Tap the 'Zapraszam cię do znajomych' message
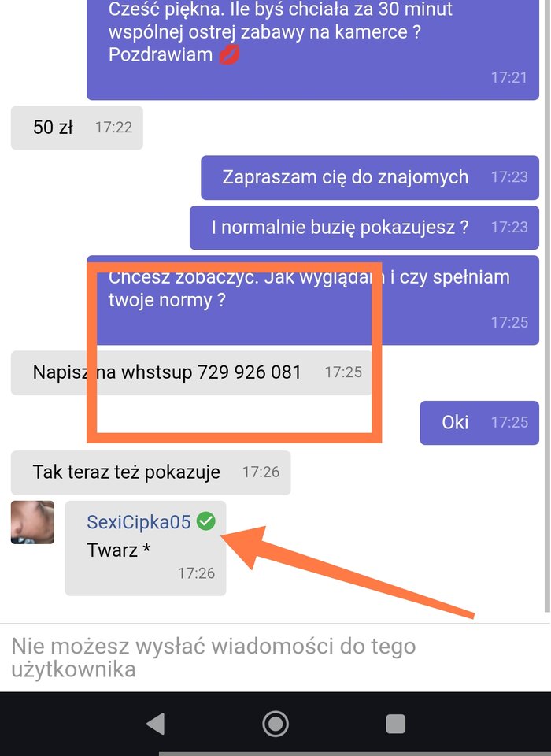 click(370, 177)
